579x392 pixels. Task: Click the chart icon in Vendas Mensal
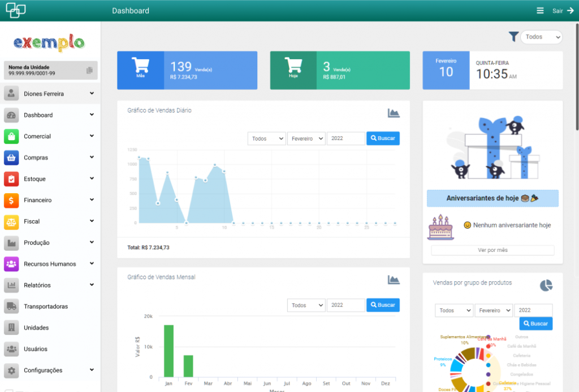(x=394, y=280)
